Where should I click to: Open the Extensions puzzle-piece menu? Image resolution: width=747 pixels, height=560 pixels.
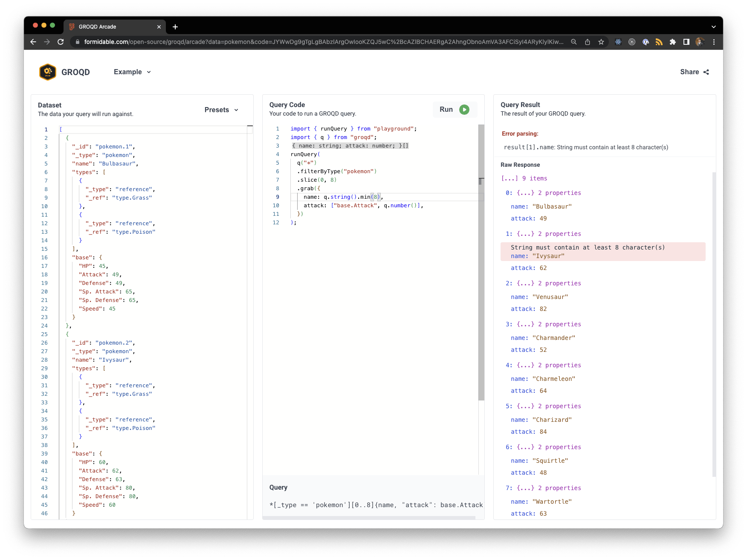click(673, 42)
